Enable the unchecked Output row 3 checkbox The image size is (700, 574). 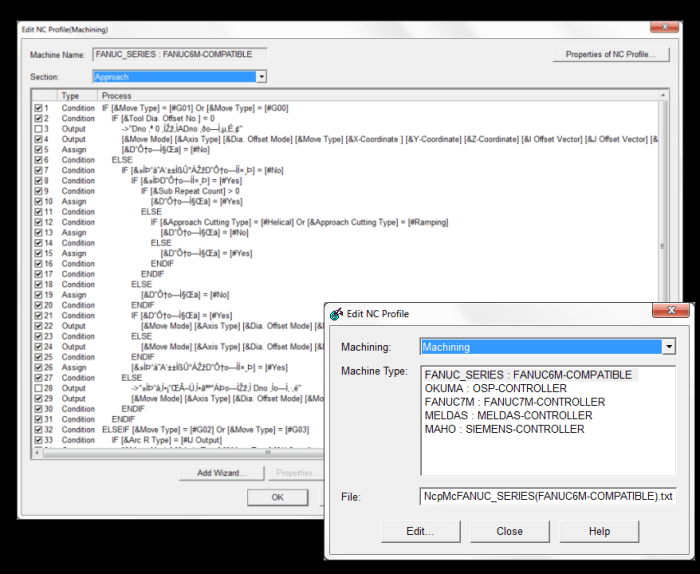(38, 129)
